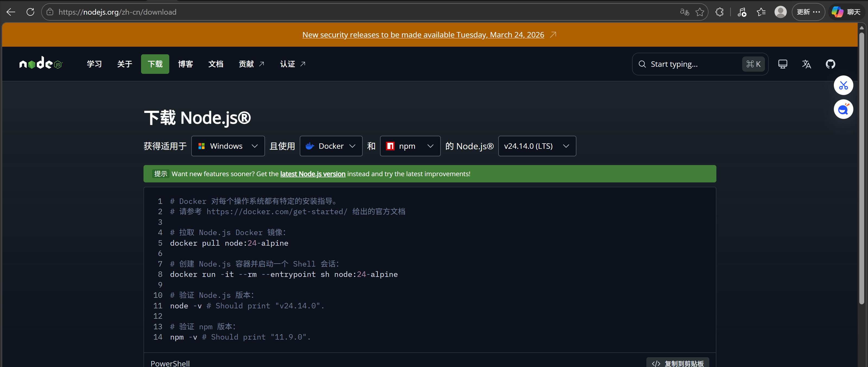Go back with the browser back arrow
868x367 pixels.
11,12
